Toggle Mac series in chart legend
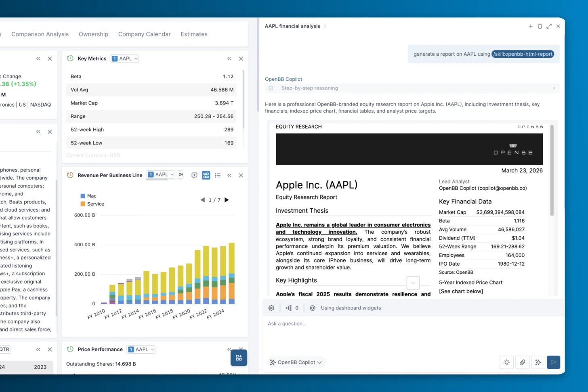This screenshot has width=588, height=392. point(88,196)
